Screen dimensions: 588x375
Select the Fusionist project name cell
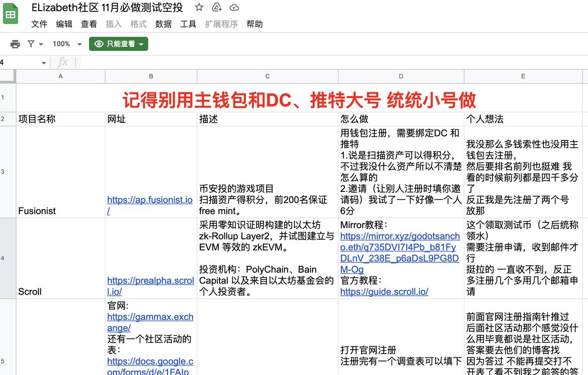point(61,172)
